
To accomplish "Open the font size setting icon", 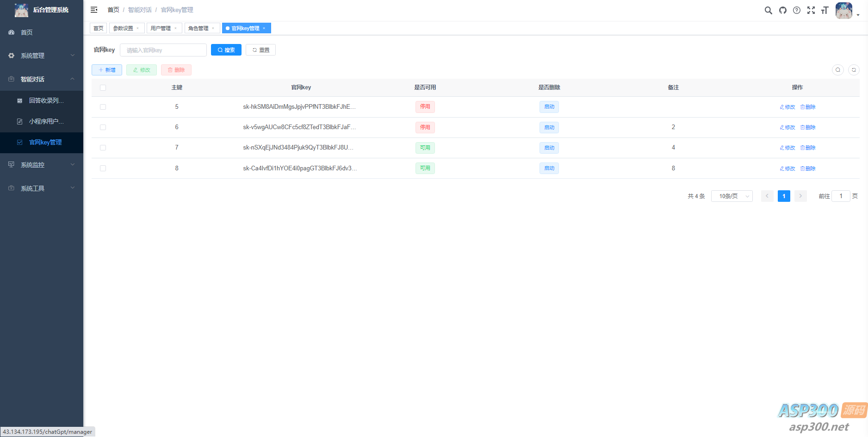I will 825,10.
